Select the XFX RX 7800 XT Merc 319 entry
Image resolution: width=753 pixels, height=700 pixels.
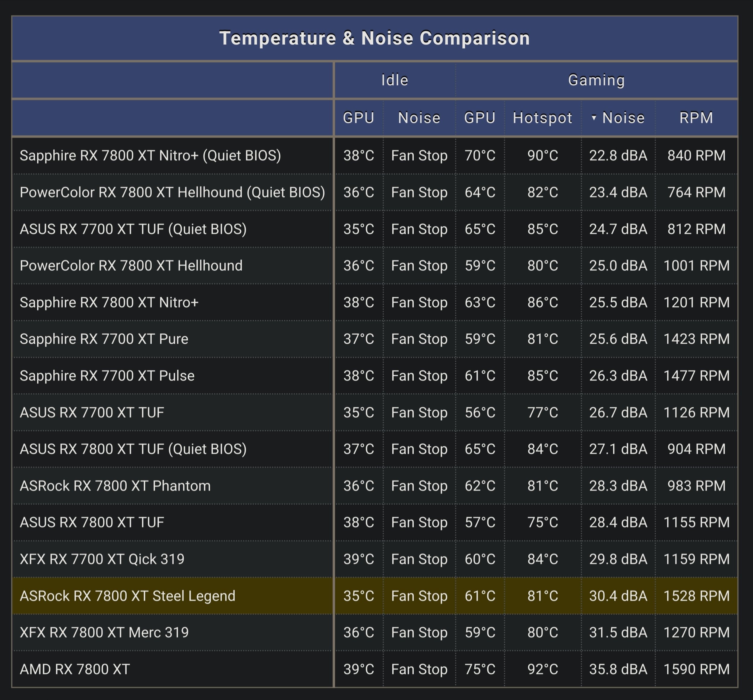(104, 632)
